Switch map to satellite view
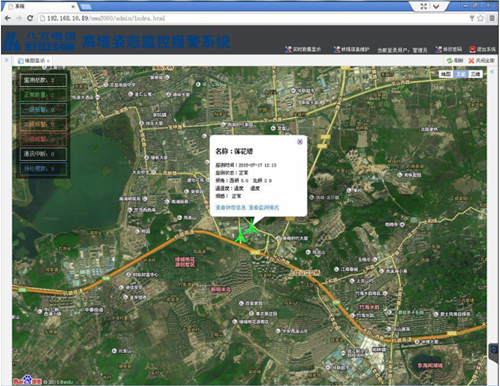This screenshot has width=500, height=386. click(x=460, y=74)
